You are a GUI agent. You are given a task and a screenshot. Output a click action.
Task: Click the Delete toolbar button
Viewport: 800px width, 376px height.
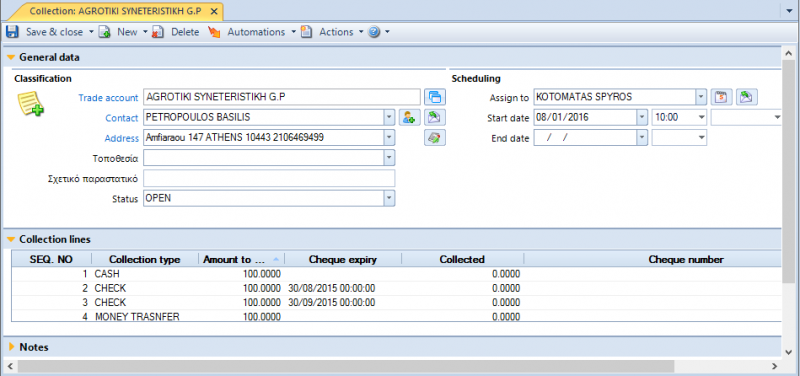click(185, 32)
